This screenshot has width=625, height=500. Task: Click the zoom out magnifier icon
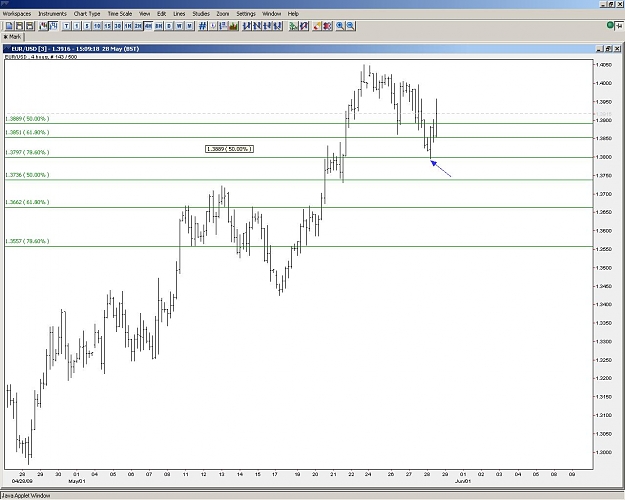click(350, 26)
